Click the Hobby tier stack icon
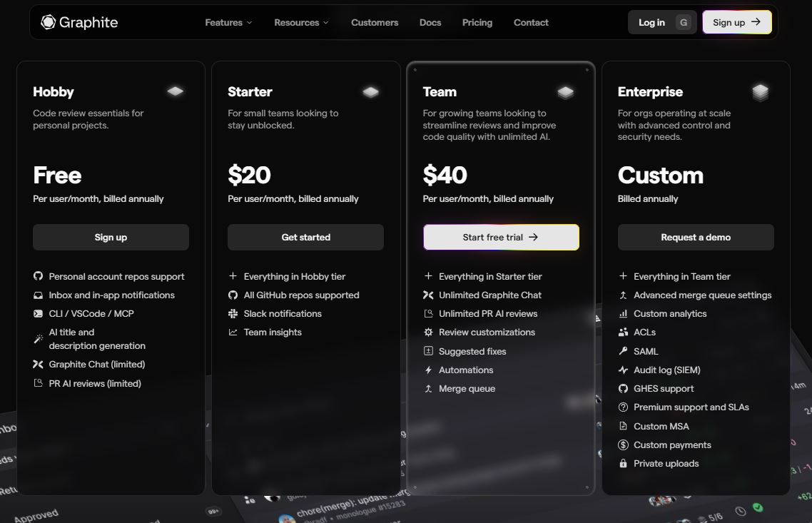Image resolution: width=812 pixels, height=523 pixels. [176, 91]
